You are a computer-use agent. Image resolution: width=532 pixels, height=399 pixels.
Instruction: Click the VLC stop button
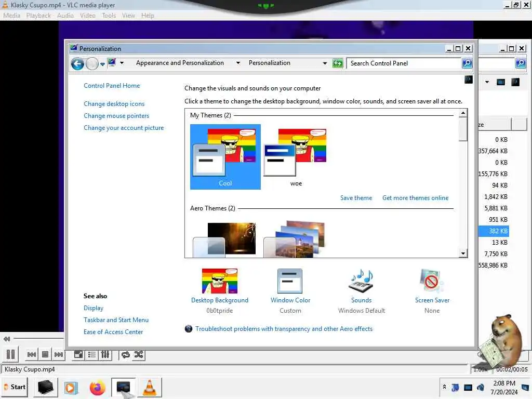[x=45, y=354]
